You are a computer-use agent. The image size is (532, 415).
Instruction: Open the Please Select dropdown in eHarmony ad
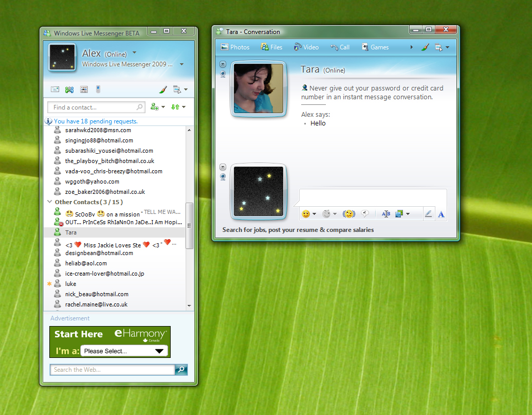tap(124, 351)
